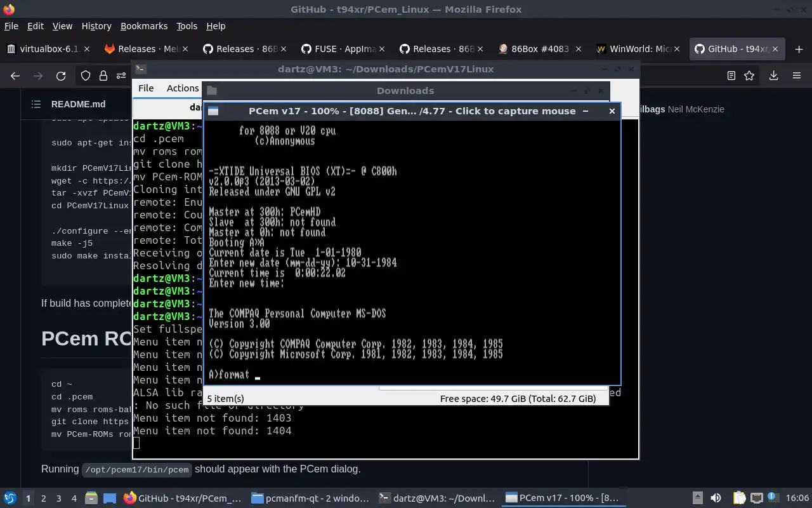Switch to virtual desktop 2
This screenshot has width=812, height=508.
coord(44,498)
